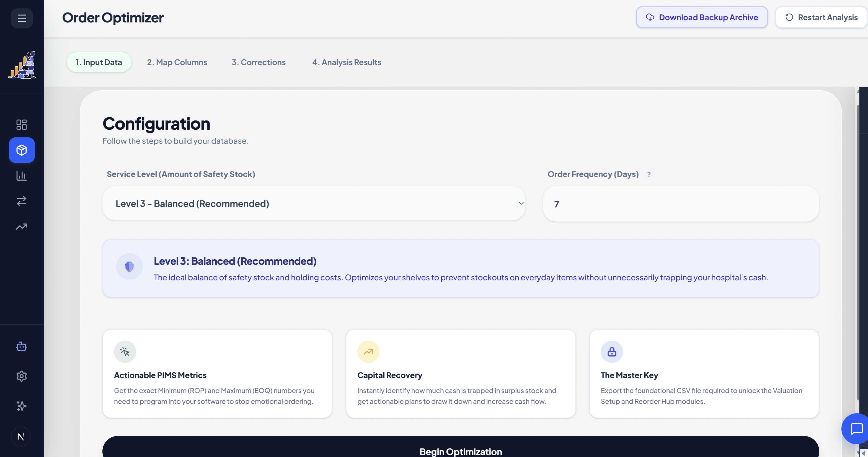Click Level 3: Balanced (Recommended) banner heading
Viewport: 868px width, 457px height.
pos(235,261)
